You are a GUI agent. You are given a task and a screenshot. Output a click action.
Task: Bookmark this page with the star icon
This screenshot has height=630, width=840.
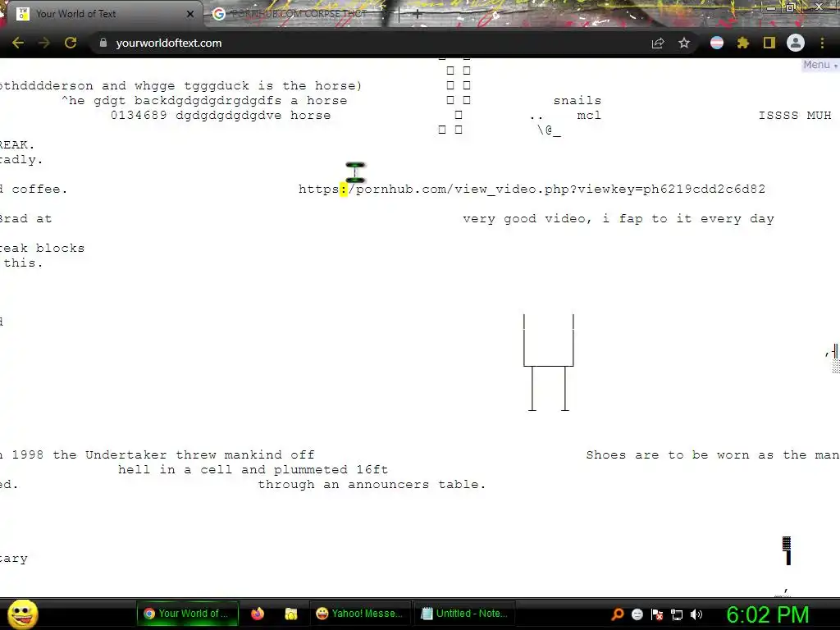tap(684, 43)
